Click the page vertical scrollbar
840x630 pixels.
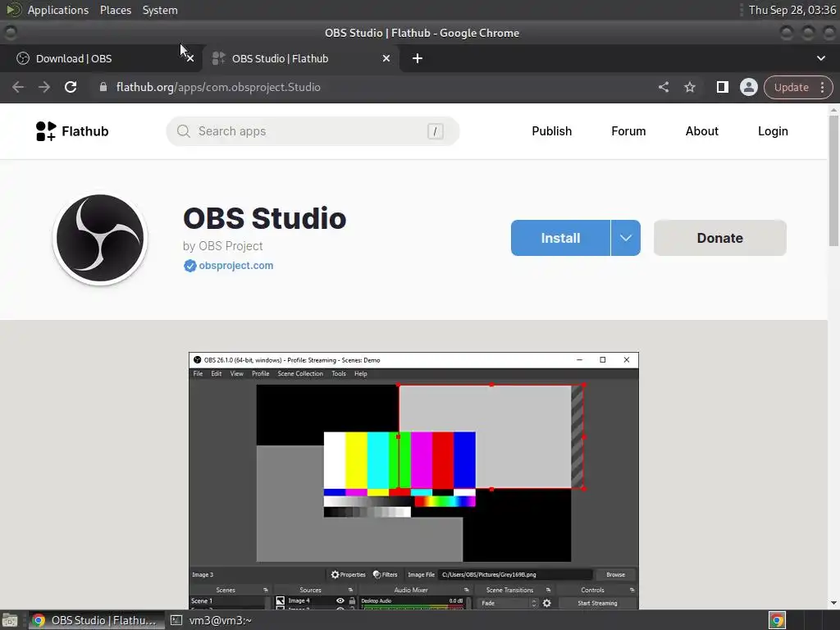click(833, 182)
